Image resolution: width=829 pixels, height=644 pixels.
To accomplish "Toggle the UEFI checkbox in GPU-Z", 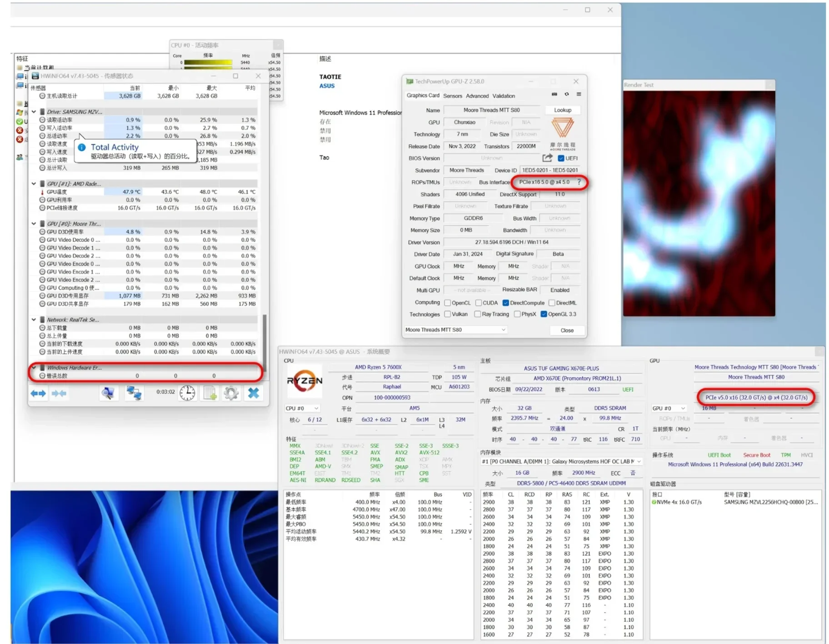I will click(561, 159).
